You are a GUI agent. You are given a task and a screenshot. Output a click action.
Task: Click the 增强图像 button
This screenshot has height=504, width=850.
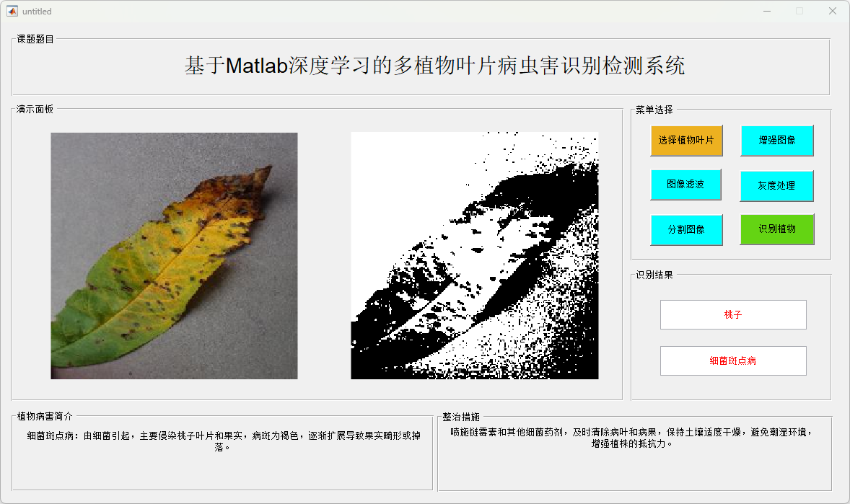[777, 141]
